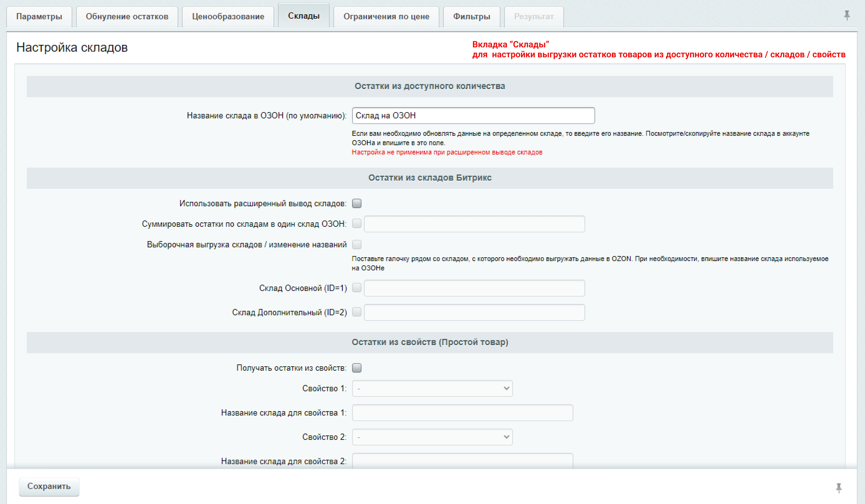The height and width of the screenshot is (504, 865).
Task: Click the pin icon next to the tabs
Action: 847,15
